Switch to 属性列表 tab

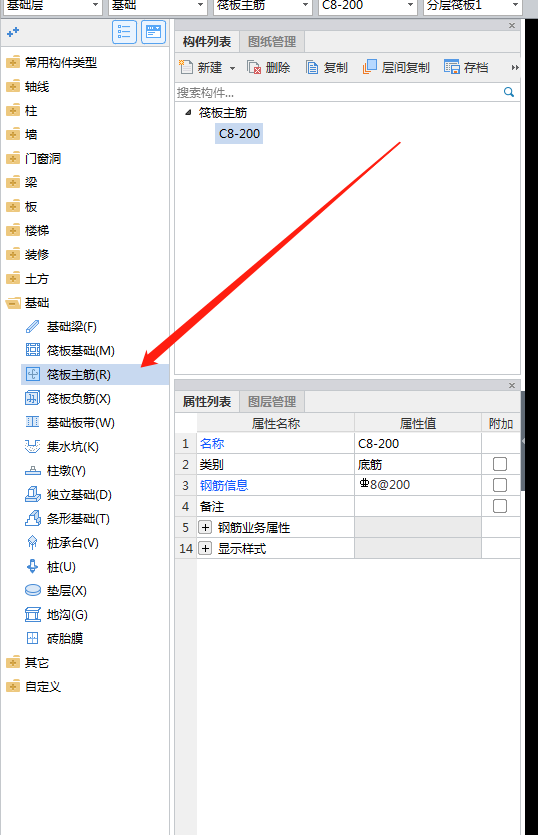[x=207, y=402]
